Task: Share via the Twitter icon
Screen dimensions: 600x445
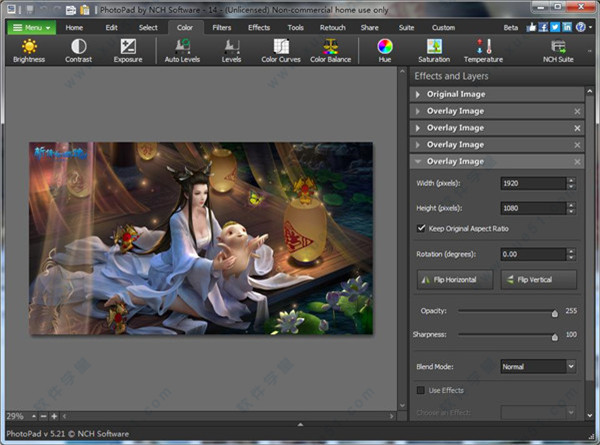Action: click(555, 27)
